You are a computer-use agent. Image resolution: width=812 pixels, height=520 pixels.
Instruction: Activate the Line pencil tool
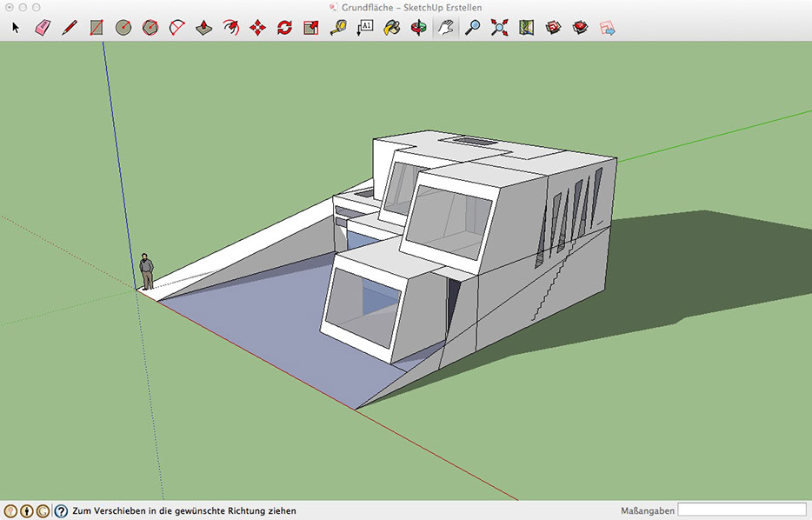(70, 28)
